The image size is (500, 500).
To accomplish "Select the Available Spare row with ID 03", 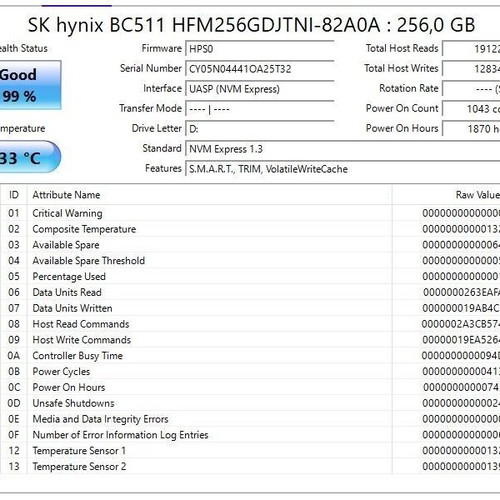I will tap(250, 245).
